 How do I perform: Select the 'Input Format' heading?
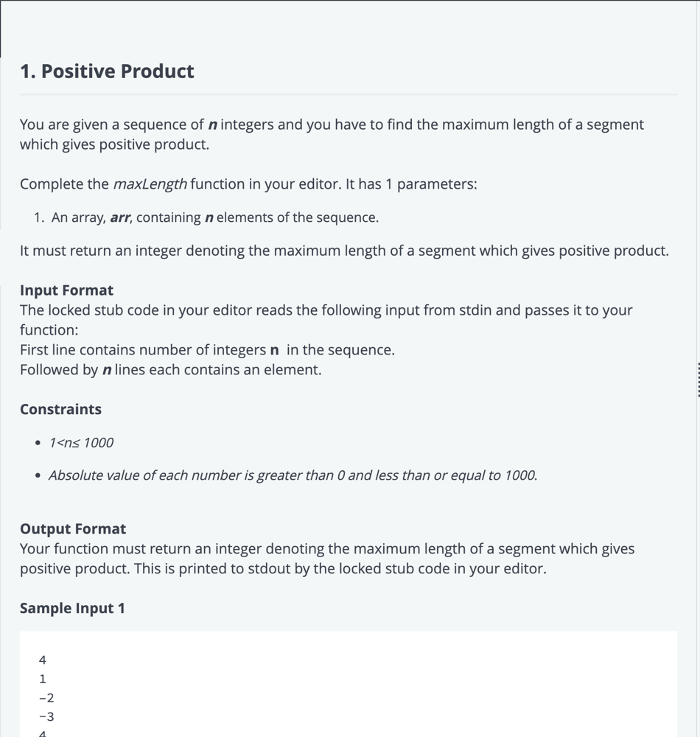pos(66,290)
